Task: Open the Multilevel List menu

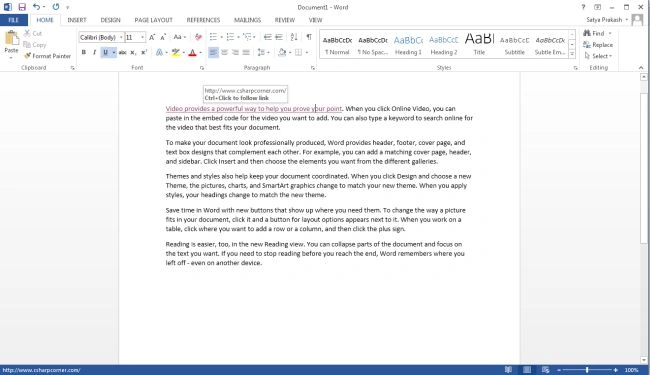Action: pos(248,37)
